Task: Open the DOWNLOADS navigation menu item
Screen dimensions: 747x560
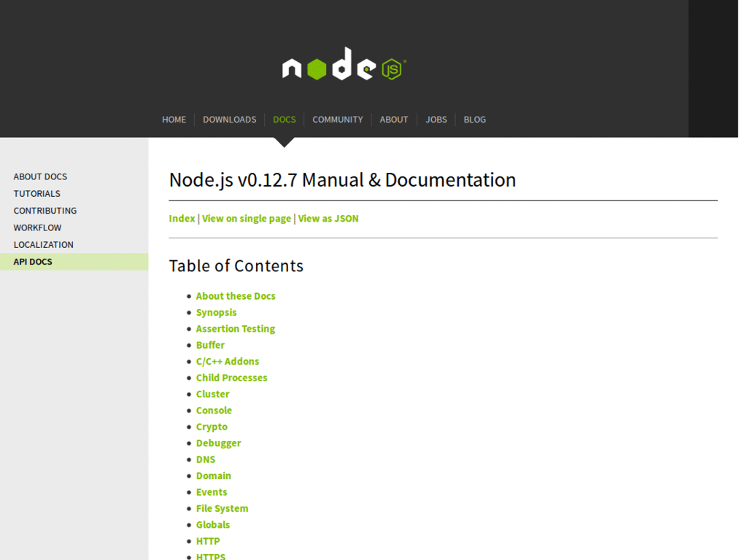Action: (229, 120)
